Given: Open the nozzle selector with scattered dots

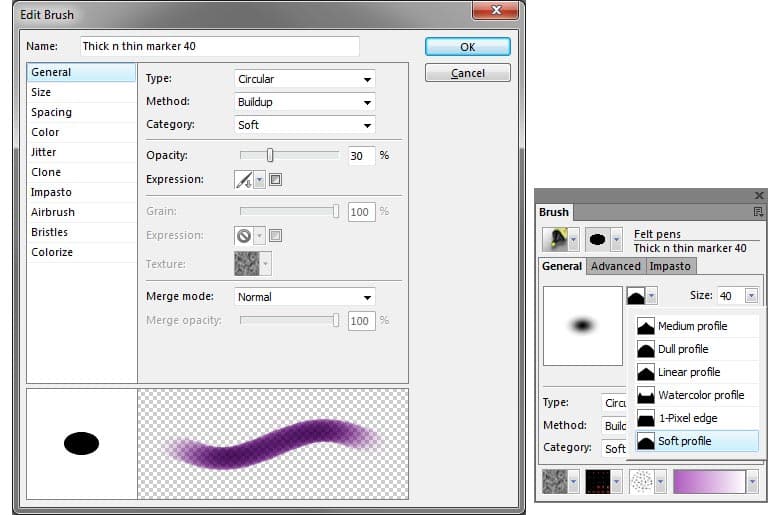Looking at the screenshot, I should click(x=647, y=482).
